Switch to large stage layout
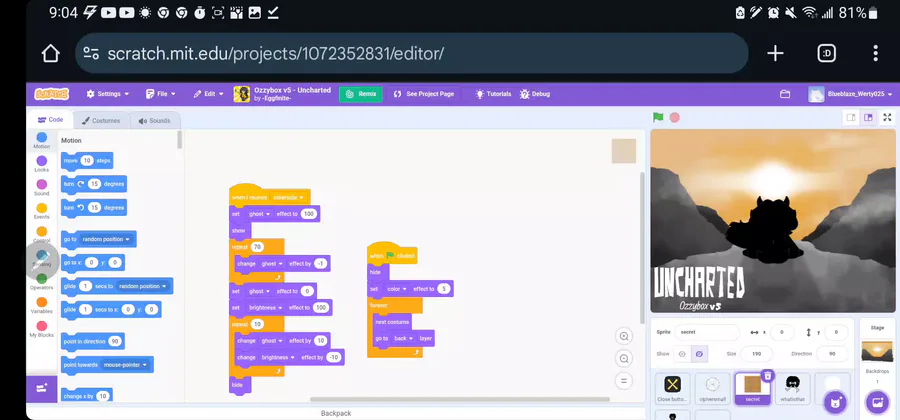Screen dimensions: 900x420 click(868, 118)
